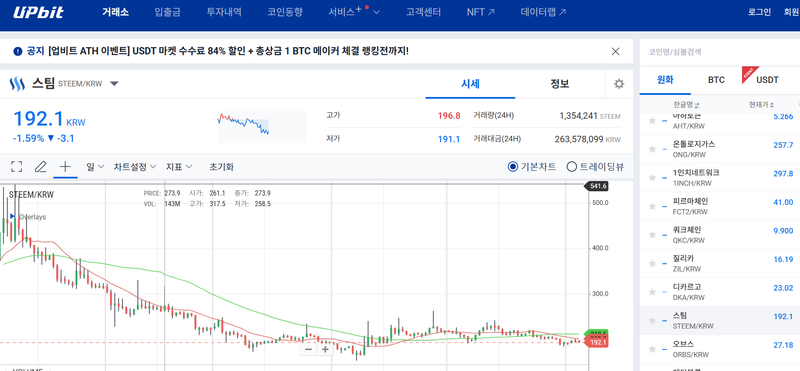The width and height of the screenshot is (800, 371).
Task: Click the UPbit logo
Action: [38, 12]
